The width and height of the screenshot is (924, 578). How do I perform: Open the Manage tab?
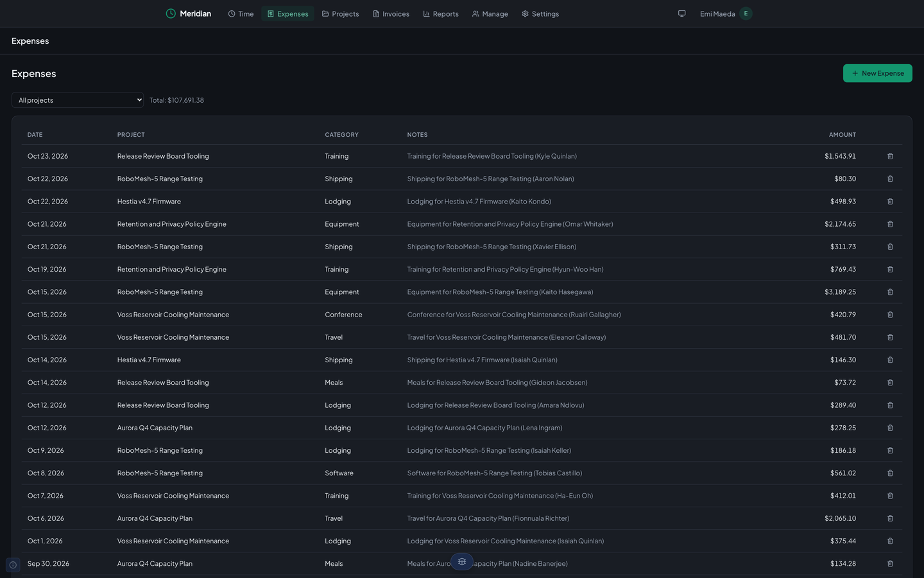pos(490,13)
